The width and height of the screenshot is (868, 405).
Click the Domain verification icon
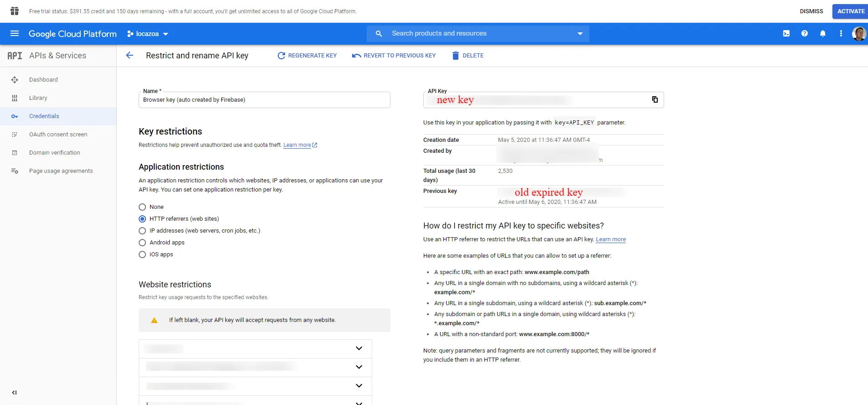[15, 153]
